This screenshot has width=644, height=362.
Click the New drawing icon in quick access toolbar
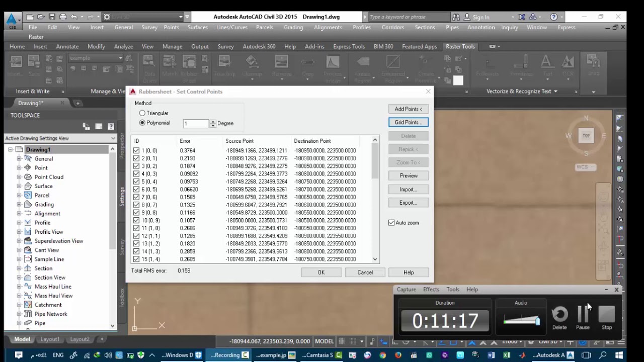pyautogui.click(x=30, y=17)
